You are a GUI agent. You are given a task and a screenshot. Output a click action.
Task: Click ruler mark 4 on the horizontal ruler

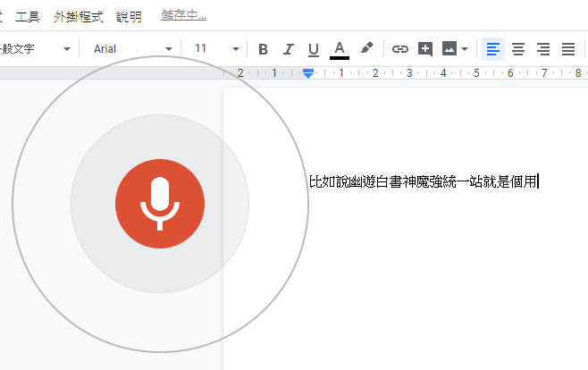(x=443, y=72)
